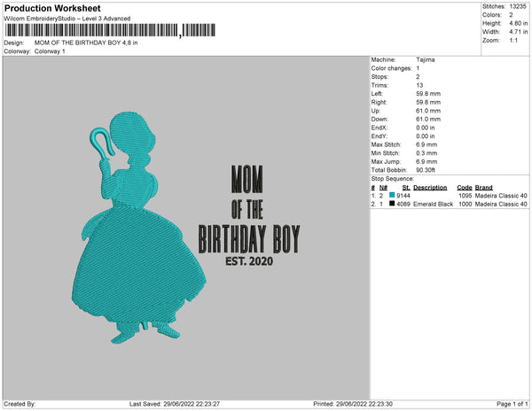Click the MOM text in the design

click(247, 179)
